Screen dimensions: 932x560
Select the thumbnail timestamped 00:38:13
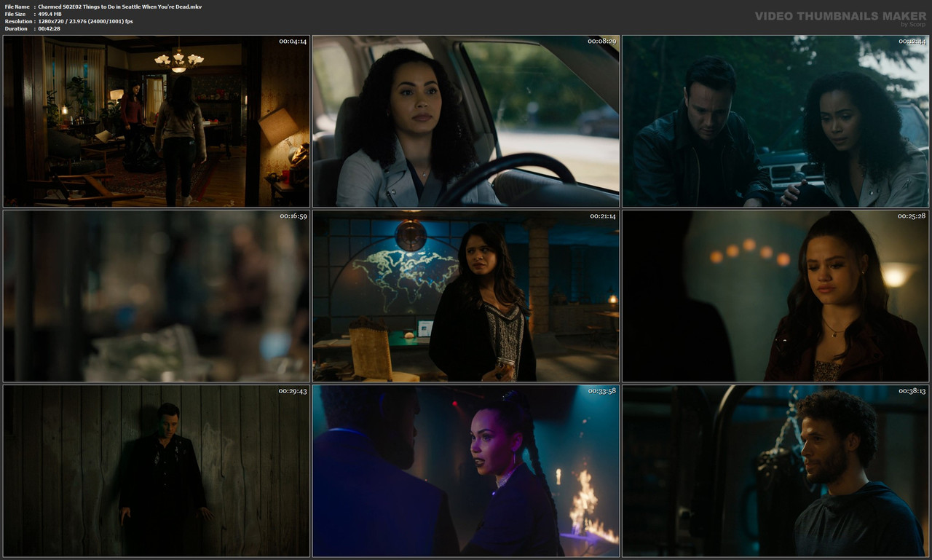point(775,471)
